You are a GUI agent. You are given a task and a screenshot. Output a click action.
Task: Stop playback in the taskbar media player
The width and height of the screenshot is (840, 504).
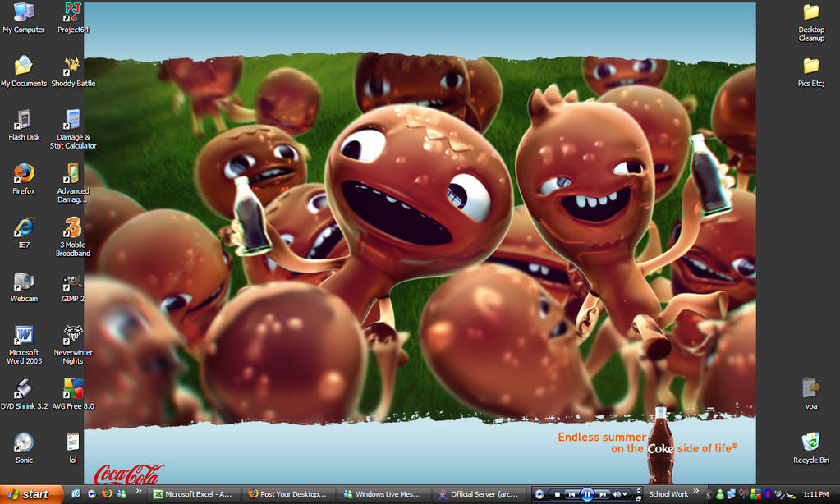tap(558, 494)
